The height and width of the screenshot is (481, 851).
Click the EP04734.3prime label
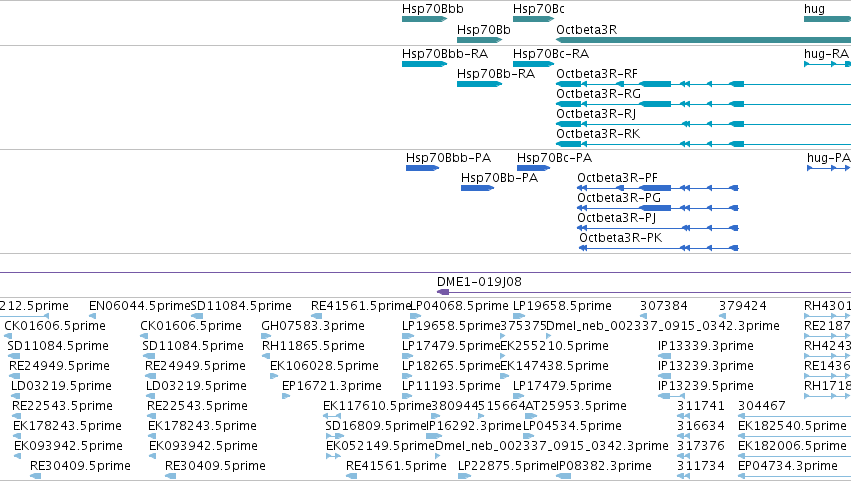[x=788, y=467]
